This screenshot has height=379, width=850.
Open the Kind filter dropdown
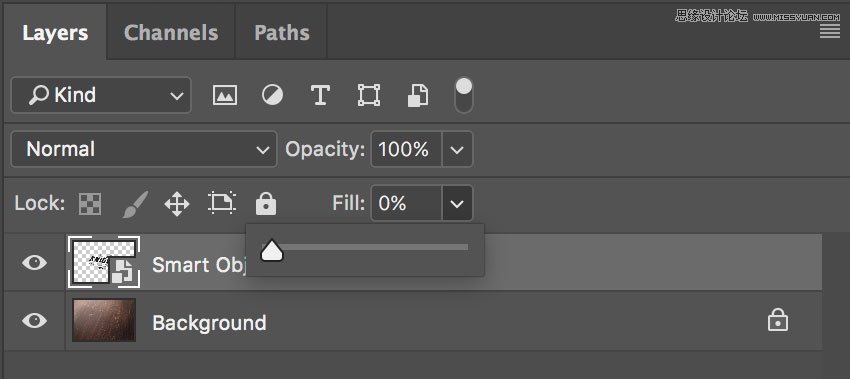101,95
